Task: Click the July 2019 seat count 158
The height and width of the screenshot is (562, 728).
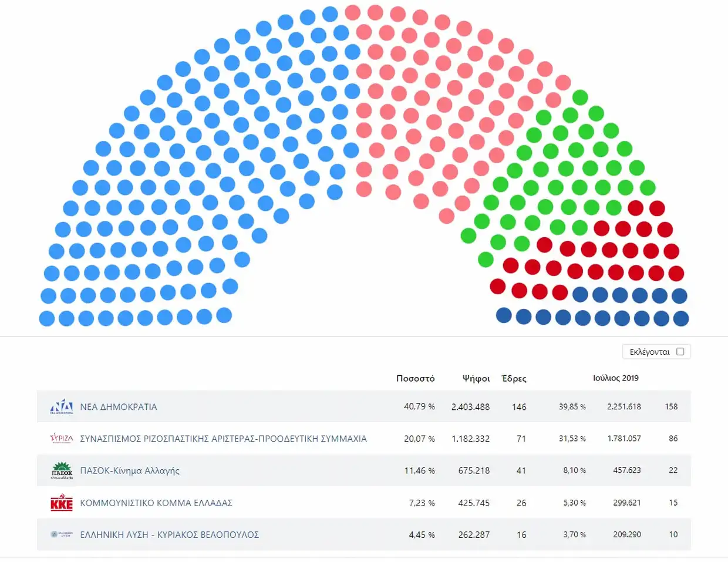Action: click(x=671, y=406)
